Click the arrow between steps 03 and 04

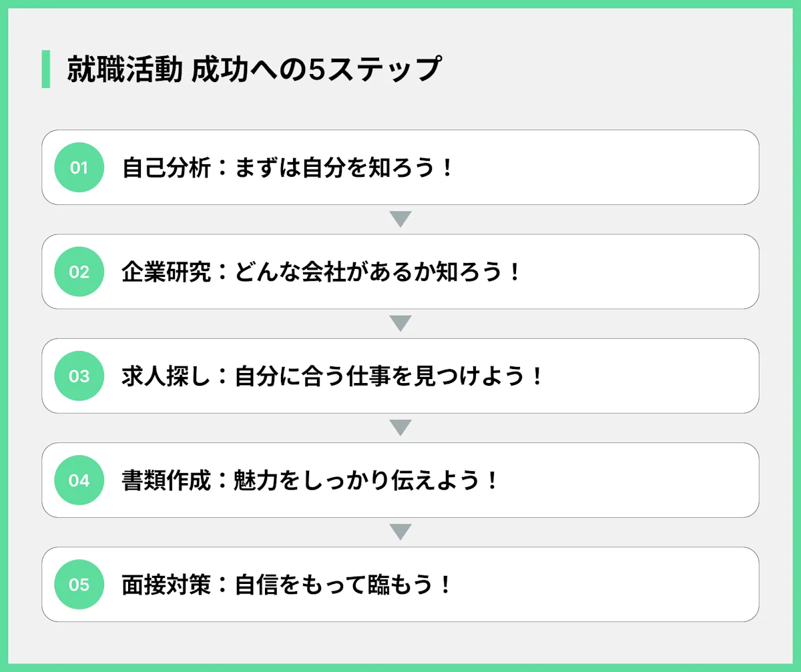click(400, 428)
